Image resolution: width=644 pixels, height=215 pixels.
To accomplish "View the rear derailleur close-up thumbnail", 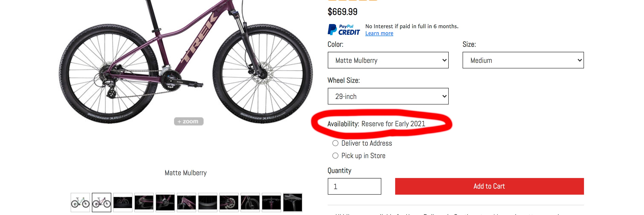I will click(144, 202).
